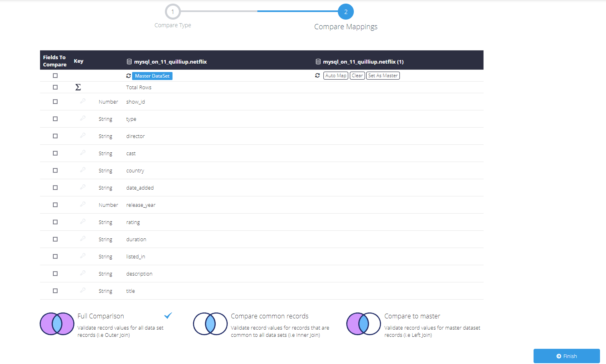Check the show_id field checkbox

(x=55, y=102)
